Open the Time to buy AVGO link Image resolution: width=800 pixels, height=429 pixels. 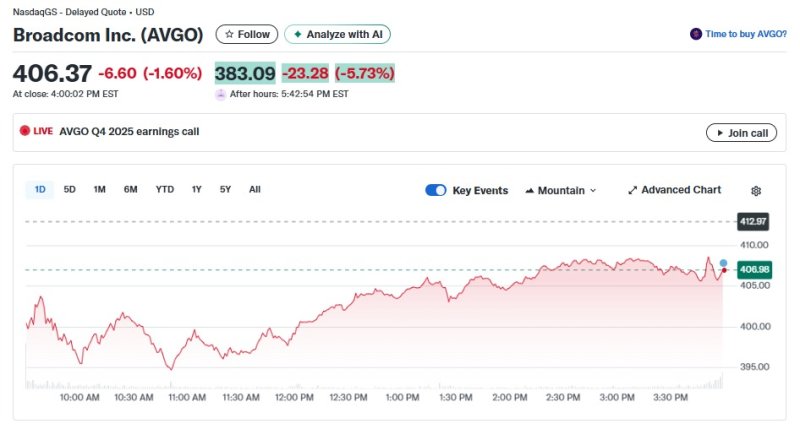[745, 34]
